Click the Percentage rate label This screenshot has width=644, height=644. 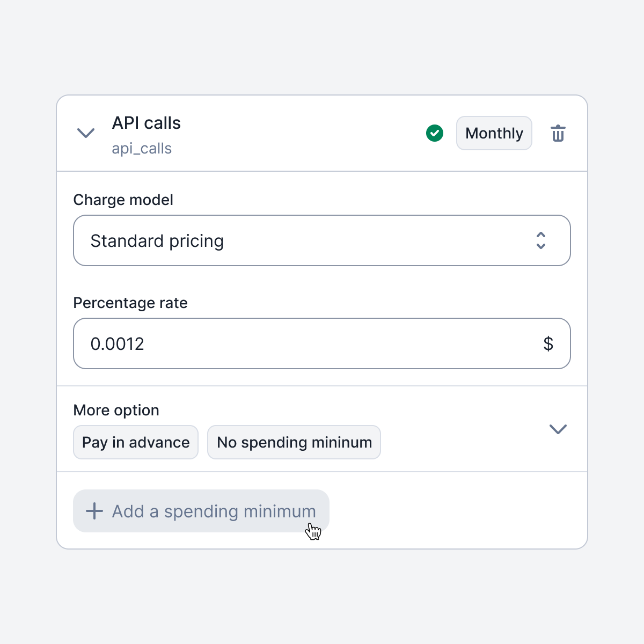130,303
